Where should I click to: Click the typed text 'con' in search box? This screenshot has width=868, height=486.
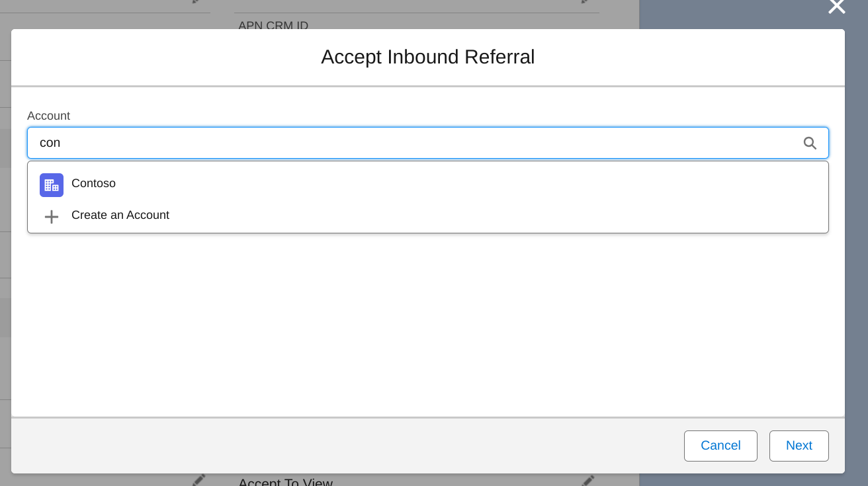pos(50,143)
